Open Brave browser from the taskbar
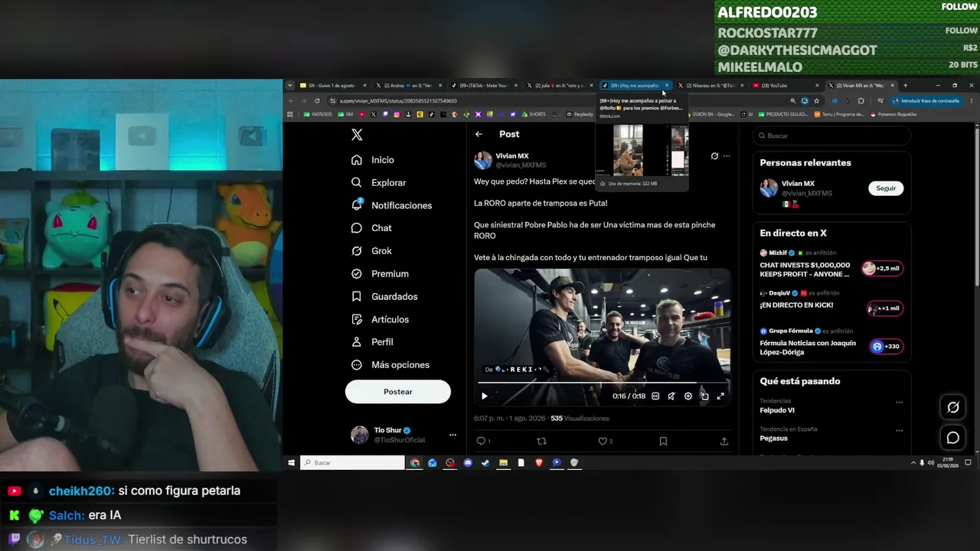 (x=539, y=463)
